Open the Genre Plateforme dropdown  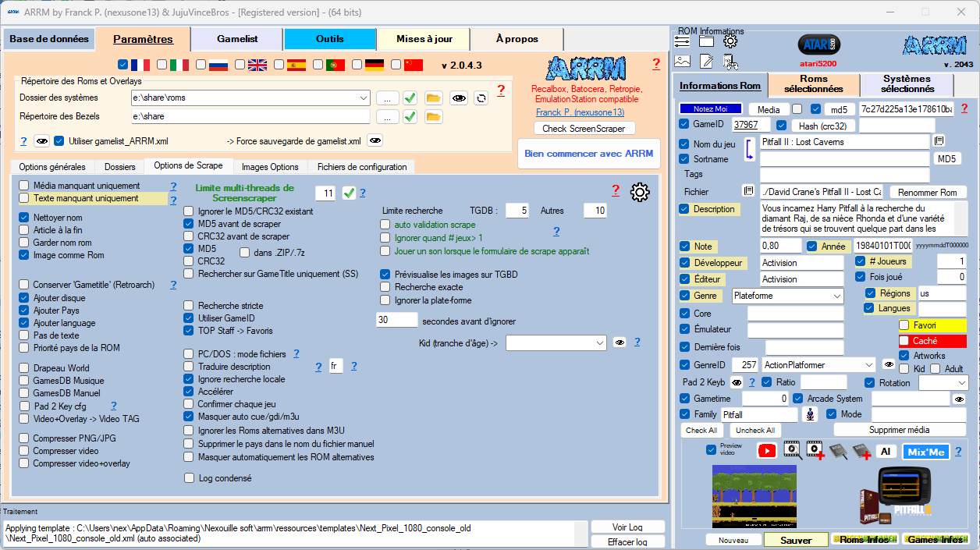[x=837, y=296]
